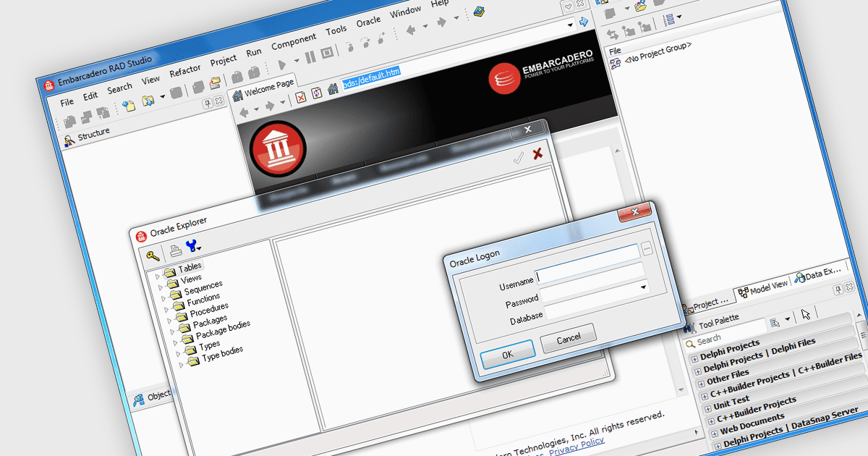This screenshot has width=868, height=456.
Task: Click the ellipsis button in Oracle Logon dialog
Action: (x=647, y=248)
